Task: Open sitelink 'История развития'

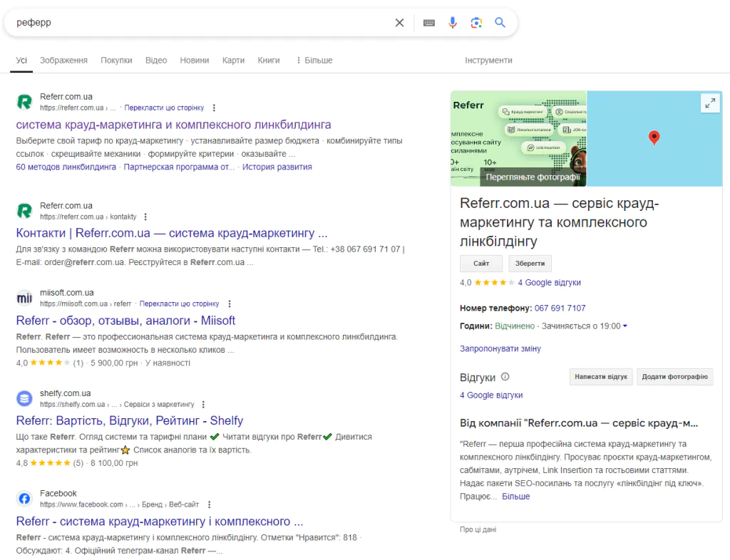Action: click(x=277, y=167)
